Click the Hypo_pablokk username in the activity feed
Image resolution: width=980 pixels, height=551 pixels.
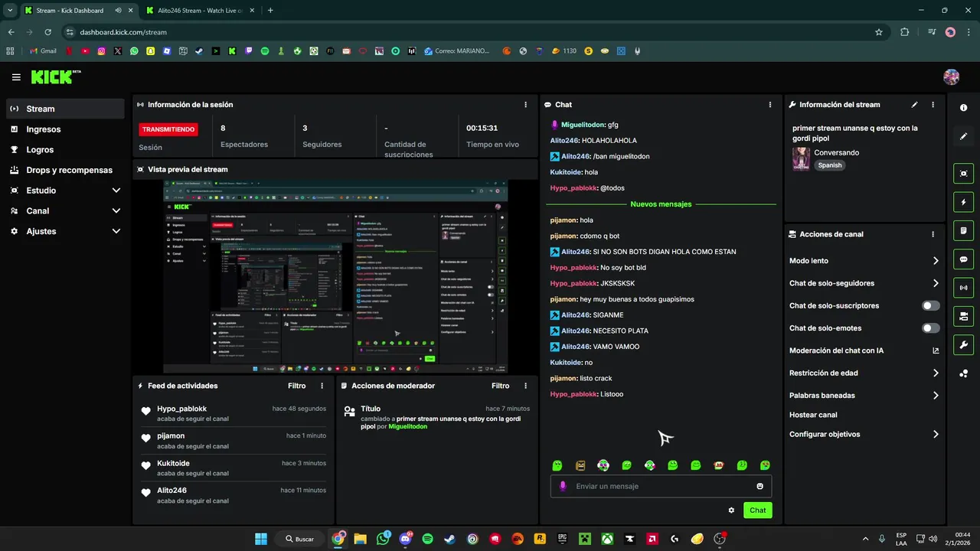pos(181,409)
